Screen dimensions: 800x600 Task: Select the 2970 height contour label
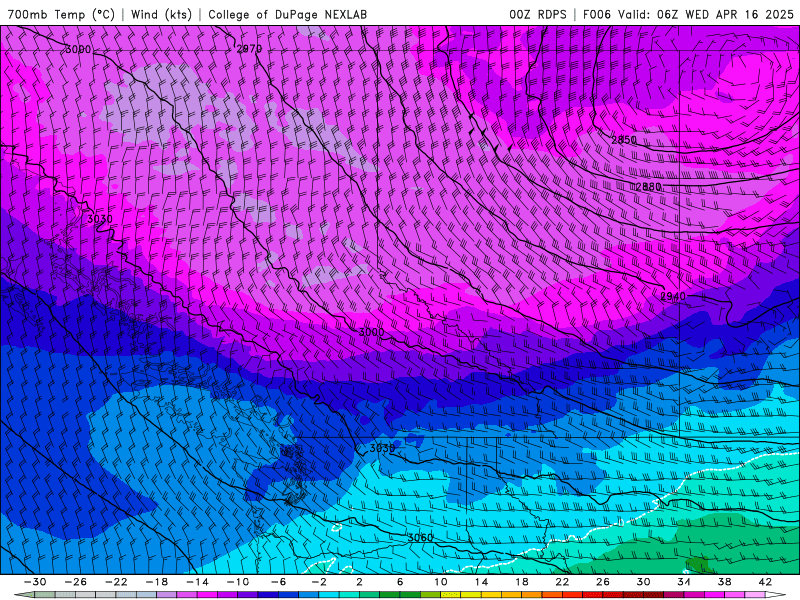coord(249,48)
